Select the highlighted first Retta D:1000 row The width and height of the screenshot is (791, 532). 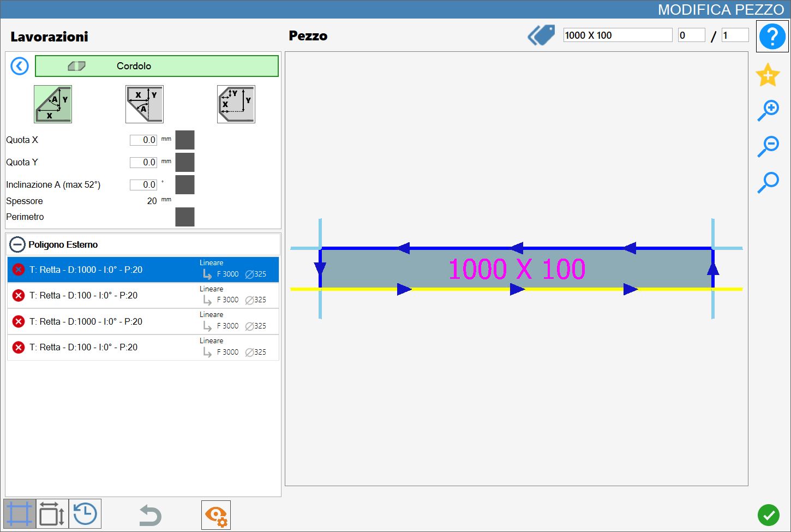[143, 270]
